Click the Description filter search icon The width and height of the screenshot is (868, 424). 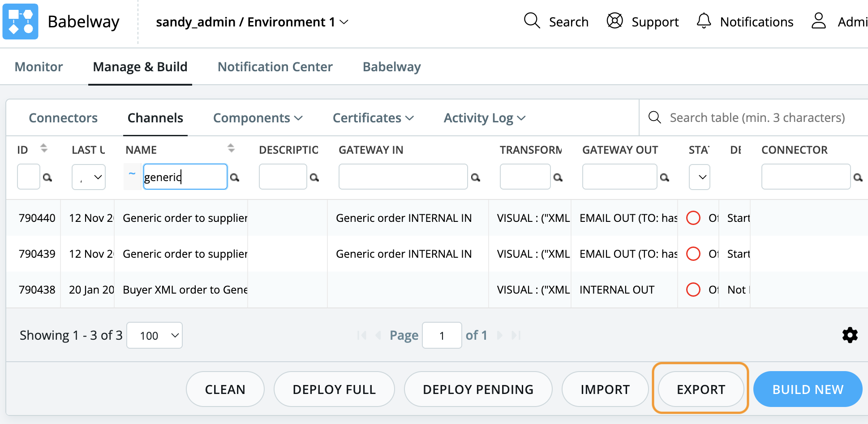click(x=314, y=177)
